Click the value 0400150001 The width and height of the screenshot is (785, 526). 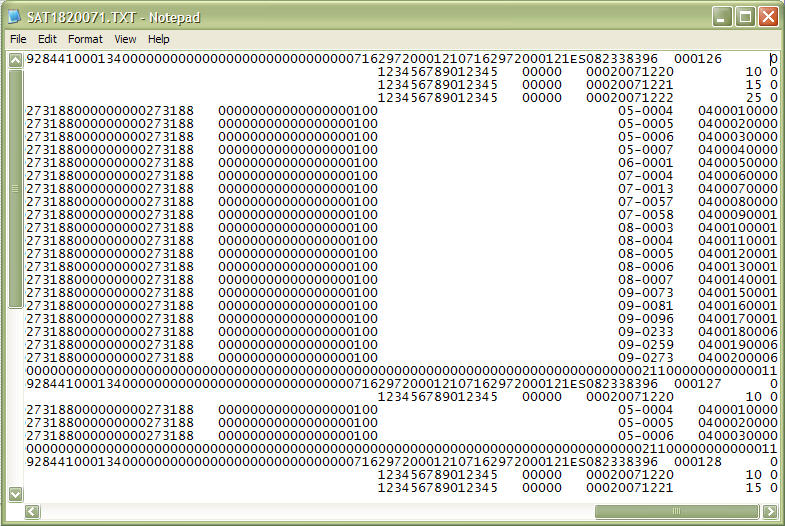point(738,293)
